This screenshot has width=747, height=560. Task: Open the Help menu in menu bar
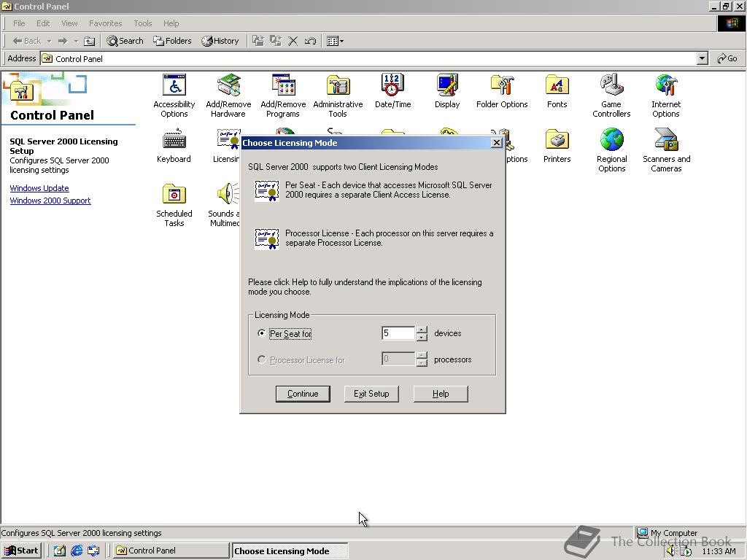pyautogui.click(x=171, y=23)
